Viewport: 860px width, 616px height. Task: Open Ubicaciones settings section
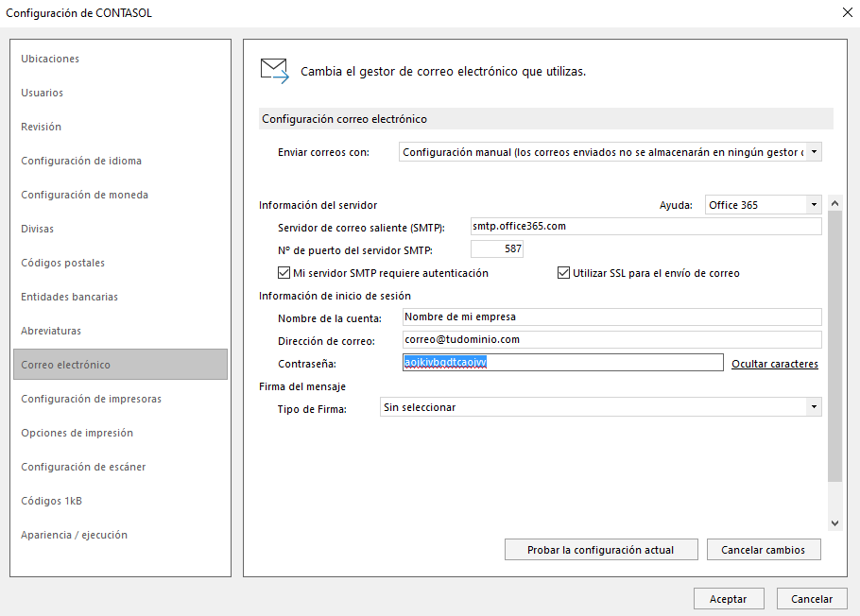tap(50, 59)
